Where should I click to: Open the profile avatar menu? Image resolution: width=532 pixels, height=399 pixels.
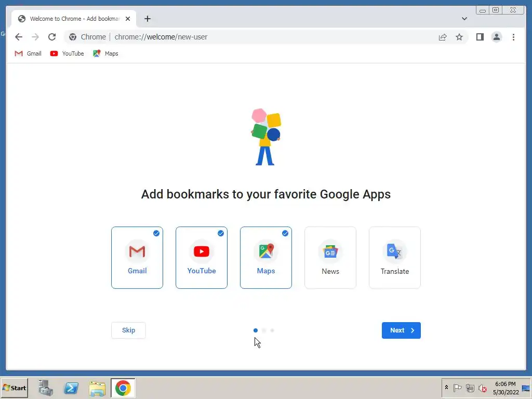tap(496, 37)
